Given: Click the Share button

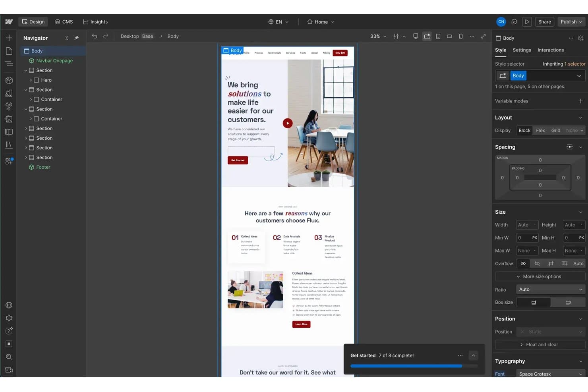Looking at the screenshot, I should (544, 22).
